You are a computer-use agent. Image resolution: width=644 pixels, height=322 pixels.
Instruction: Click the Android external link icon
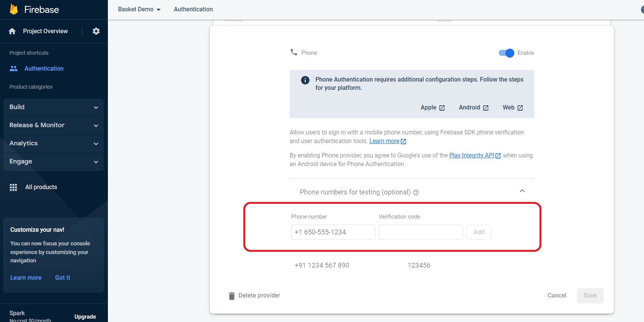tap(486, 108)
